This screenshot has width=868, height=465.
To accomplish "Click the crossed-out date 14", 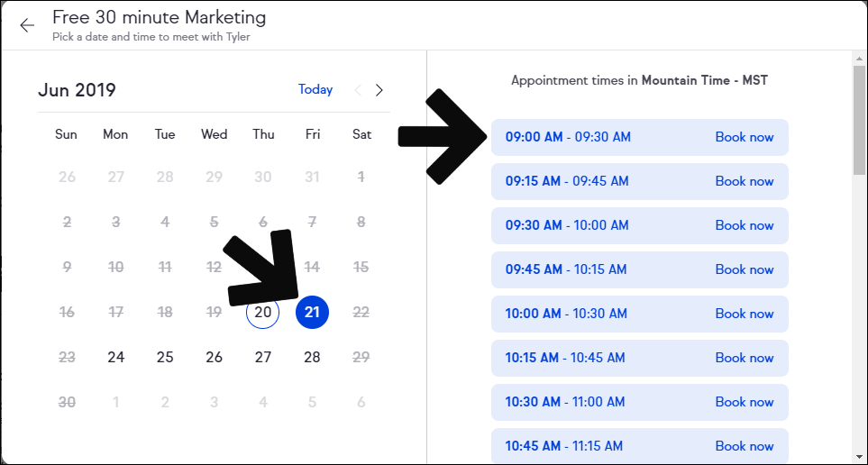I will coord(312,268).
